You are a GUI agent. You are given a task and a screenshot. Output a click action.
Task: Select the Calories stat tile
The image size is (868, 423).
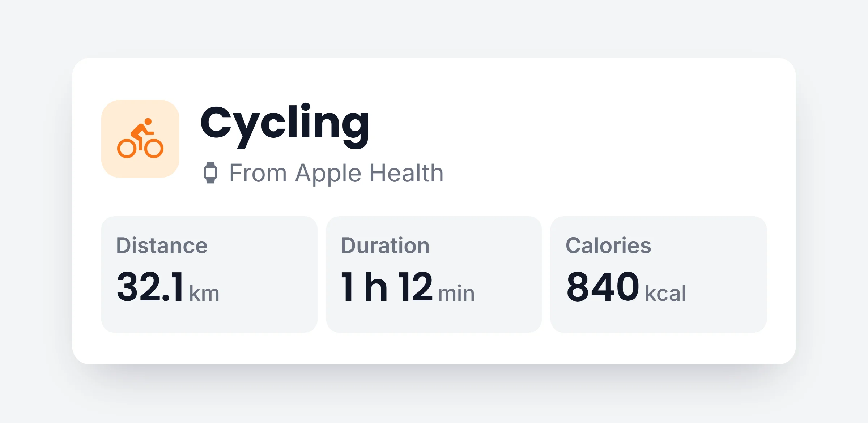pyautogui.click(x=659, y=274)
